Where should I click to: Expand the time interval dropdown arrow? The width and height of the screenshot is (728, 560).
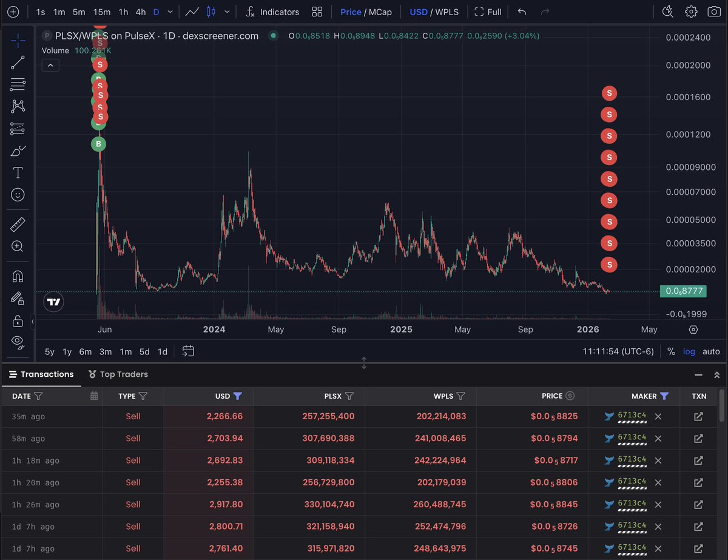pyautogui.click(x=170, y=12)
